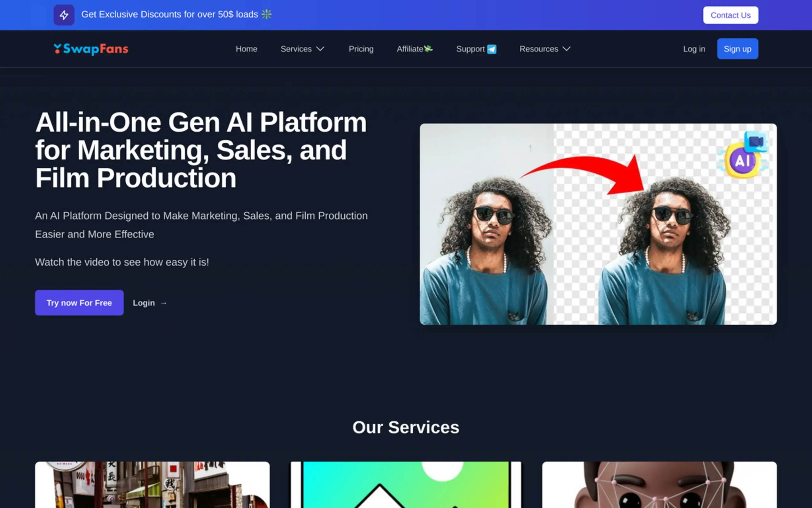Click the blue Sign up button
This screenshot has height=508, width=812.
737,49
